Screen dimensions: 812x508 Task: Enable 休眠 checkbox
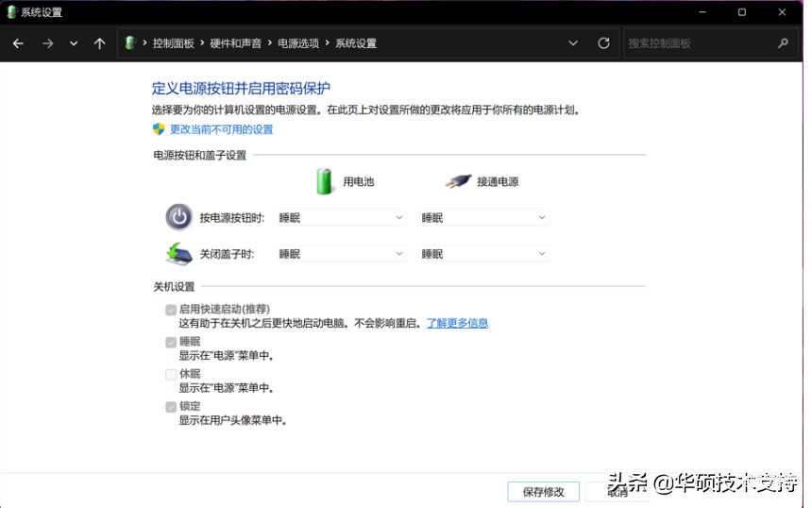[171, 375]
